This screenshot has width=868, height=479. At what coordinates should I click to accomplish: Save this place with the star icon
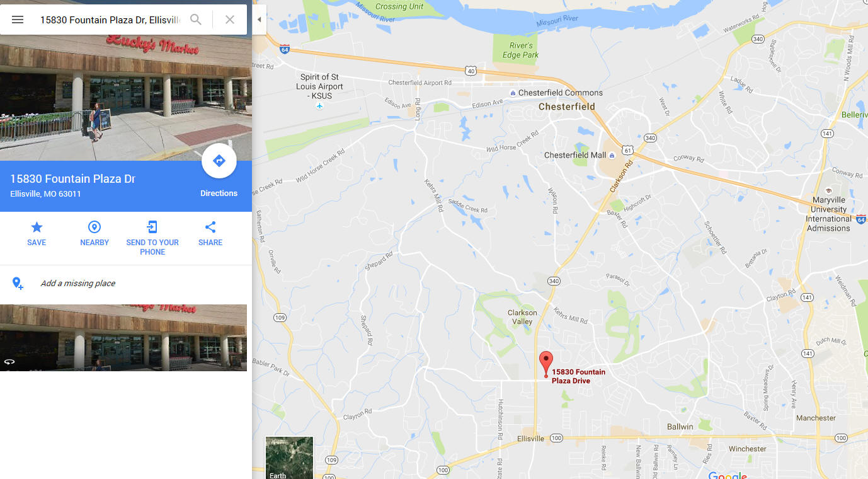(x=37, y=233)
